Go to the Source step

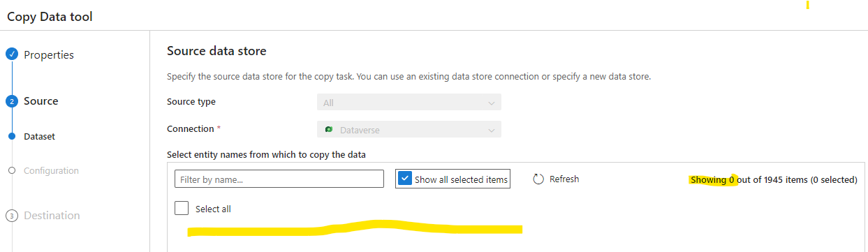(x=41, y=101)
